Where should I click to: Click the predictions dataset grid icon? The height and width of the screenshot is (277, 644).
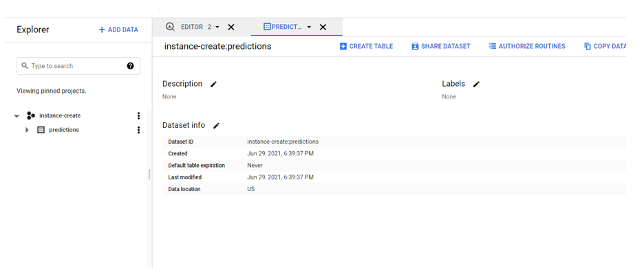(41, 130)
